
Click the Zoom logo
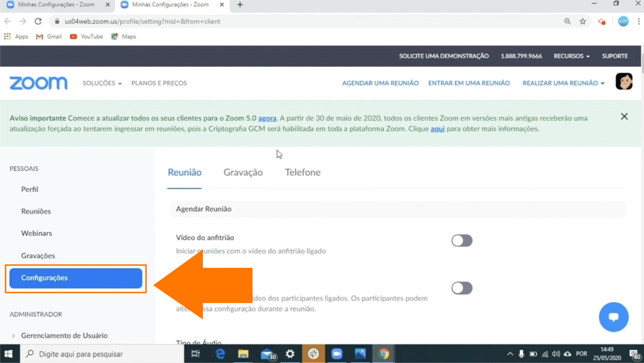tap(38, 83)
